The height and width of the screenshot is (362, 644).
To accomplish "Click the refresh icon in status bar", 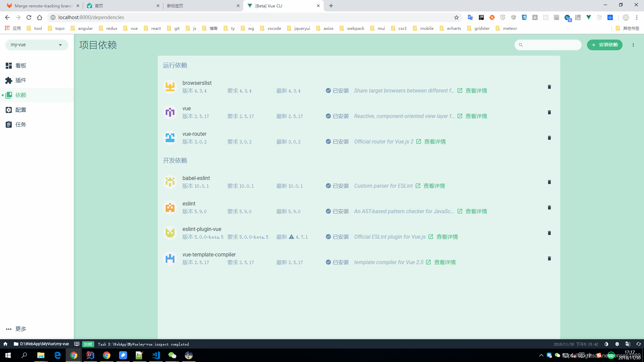I will click(x=638, y=344).
